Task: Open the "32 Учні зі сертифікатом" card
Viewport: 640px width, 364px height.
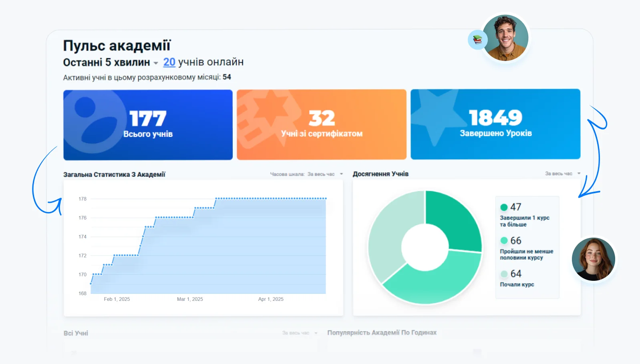Action: [x=321, y=125]
